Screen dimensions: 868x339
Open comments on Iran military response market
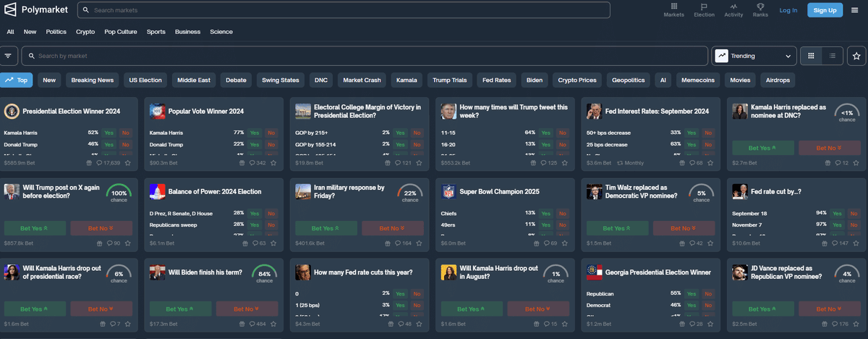[402, 243]
